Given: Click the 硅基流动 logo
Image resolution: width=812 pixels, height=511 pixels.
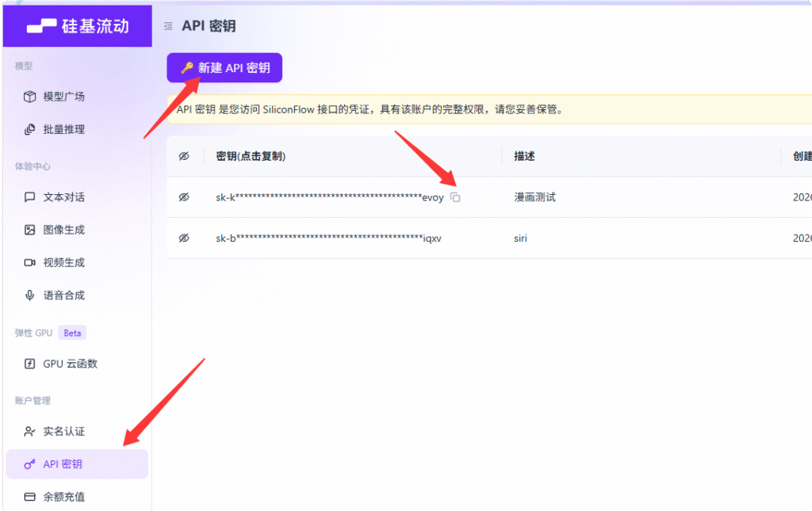Looking at the screenshot, I should (x=78, y=26).
